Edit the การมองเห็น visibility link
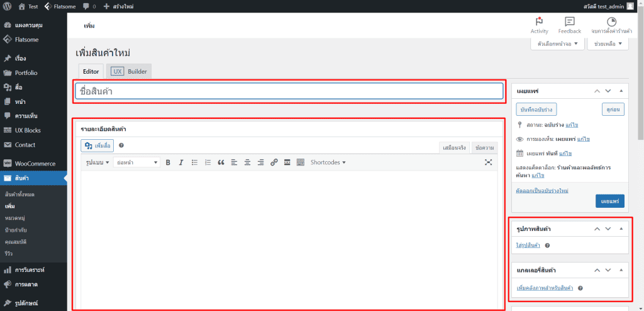The width and height of the screenshot is (644, 311). click(584, 139)
